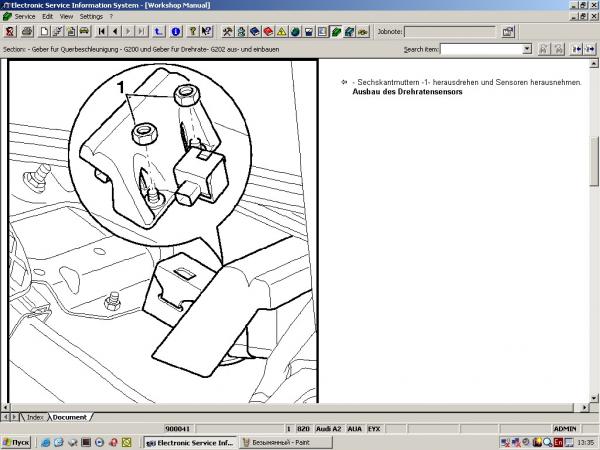Viewport: 600px width, 450px height.
Task: Expand the Search item dropdown arrow
Action: pos(527,49)
